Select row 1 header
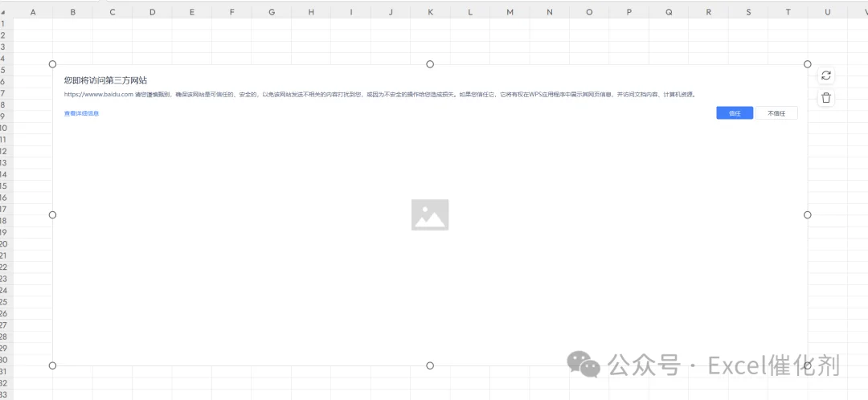The width and height of the screenshot is (868, 400). [6, 24]
